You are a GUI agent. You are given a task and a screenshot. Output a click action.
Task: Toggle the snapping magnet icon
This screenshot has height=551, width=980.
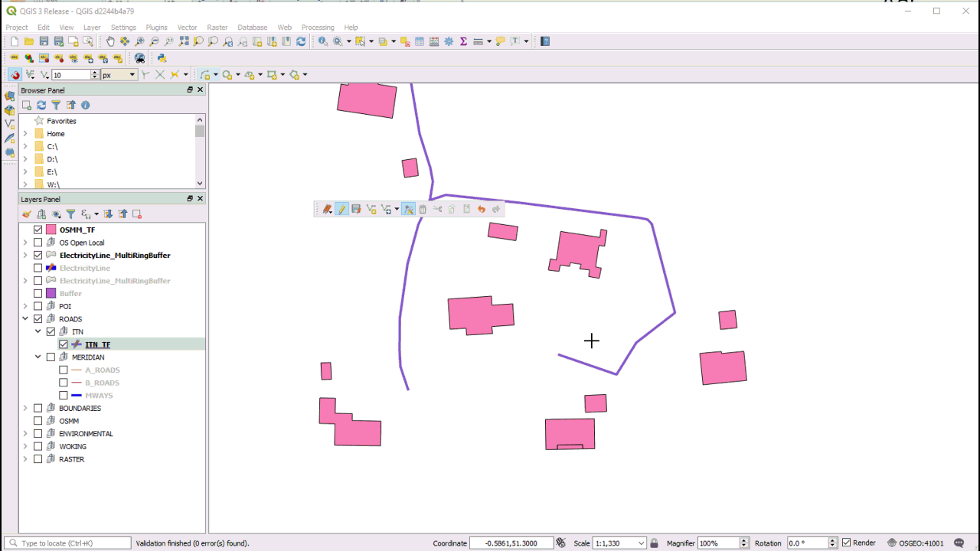click(x=15, y=74)
